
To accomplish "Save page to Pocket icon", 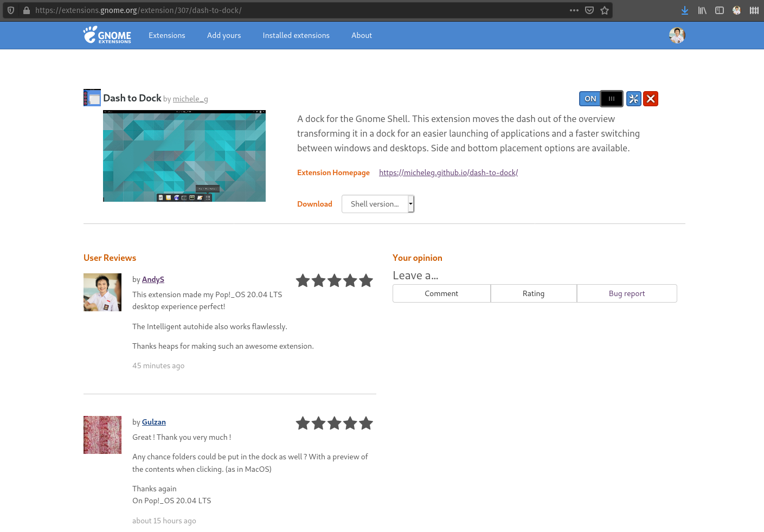I will [589, 10].
